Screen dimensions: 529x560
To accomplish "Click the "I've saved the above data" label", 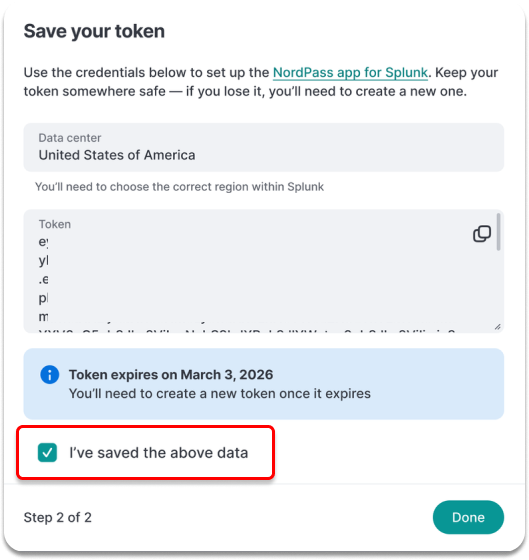I will [x=159, y=453].
